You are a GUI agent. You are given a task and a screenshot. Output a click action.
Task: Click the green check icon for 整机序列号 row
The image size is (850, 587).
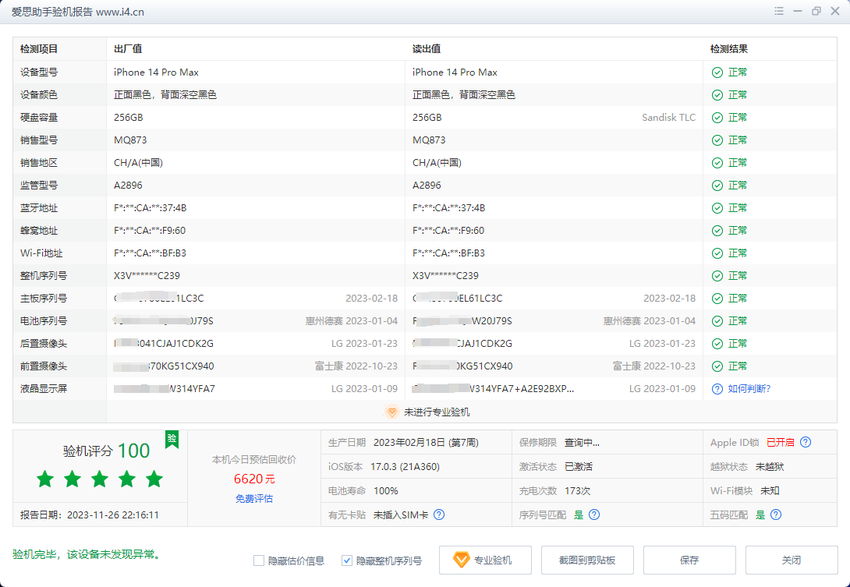click(x=717, y=276)
